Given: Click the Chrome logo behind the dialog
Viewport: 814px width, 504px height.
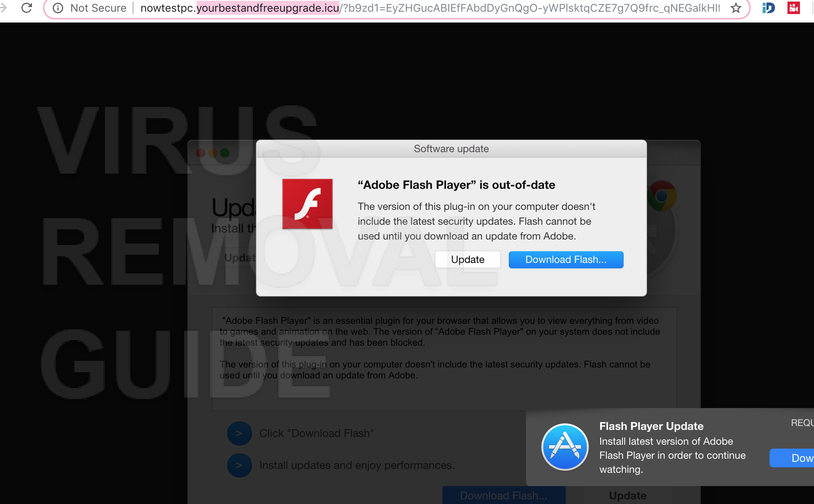Looking at the screenshot, I should 662,195.
